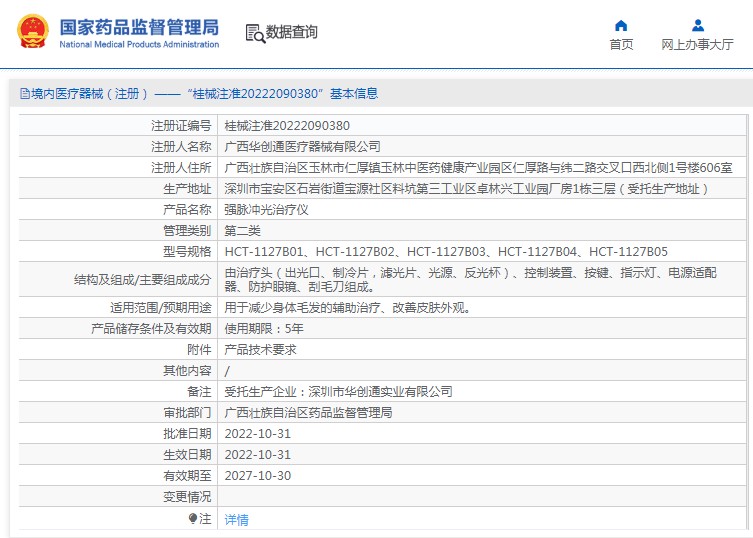
Task: Click the 首页 home icon
Action: (x=621, y=25)
